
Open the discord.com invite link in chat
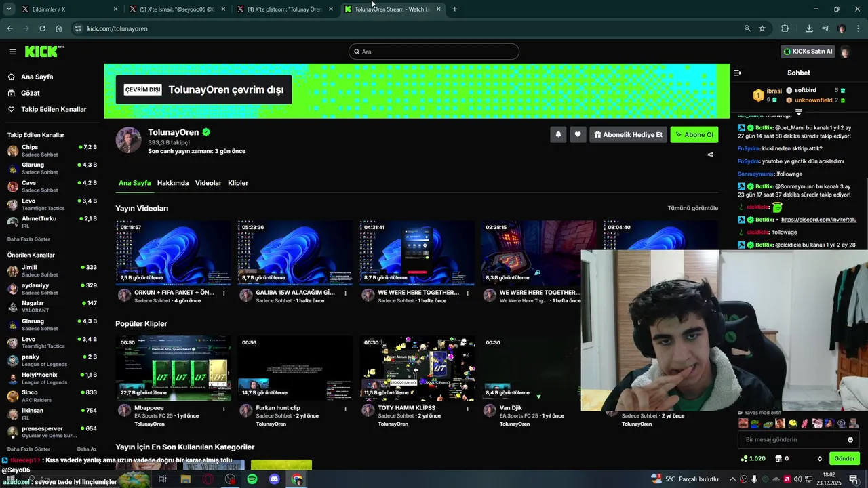818,220
